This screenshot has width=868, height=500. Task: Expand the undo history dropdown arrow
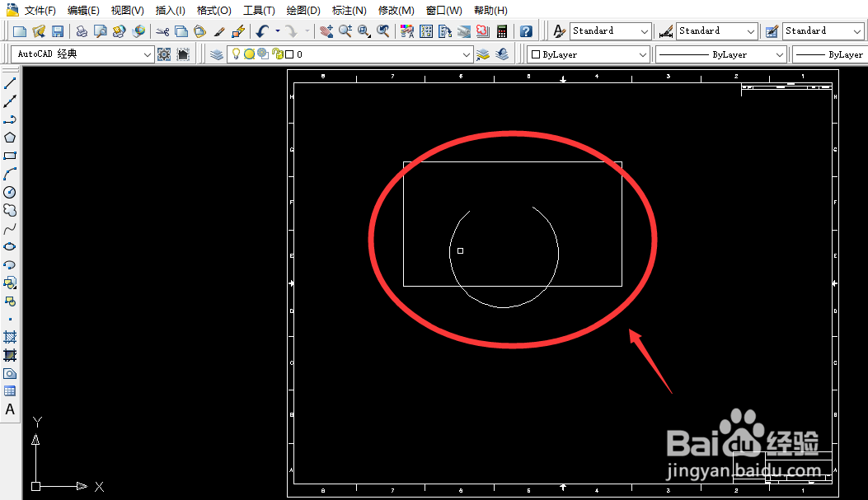278,31
